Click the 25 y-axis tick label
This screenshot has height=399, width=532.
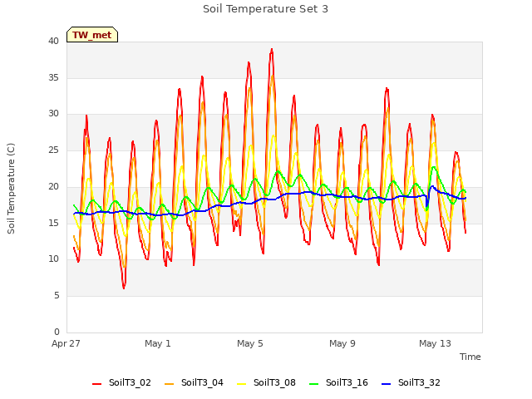coord(53,150)
